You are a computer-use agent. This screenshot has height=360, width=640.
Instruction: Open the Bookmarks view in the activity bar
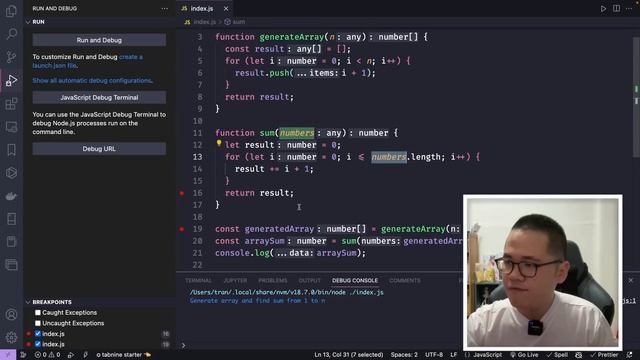point(11,150)
